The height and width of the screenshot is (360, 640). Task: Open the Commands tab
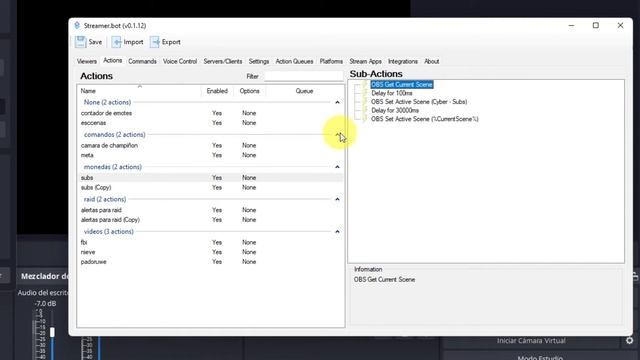pyautogui.click(x=142, y=61)
